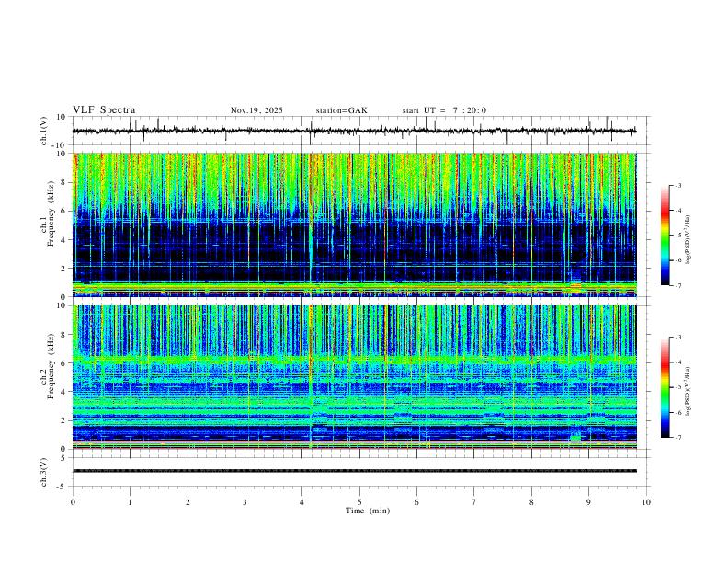This screenshot has width=728, height=563.
Task: Click the time axis tick label '7'
Action: click(x=474, y=502)
